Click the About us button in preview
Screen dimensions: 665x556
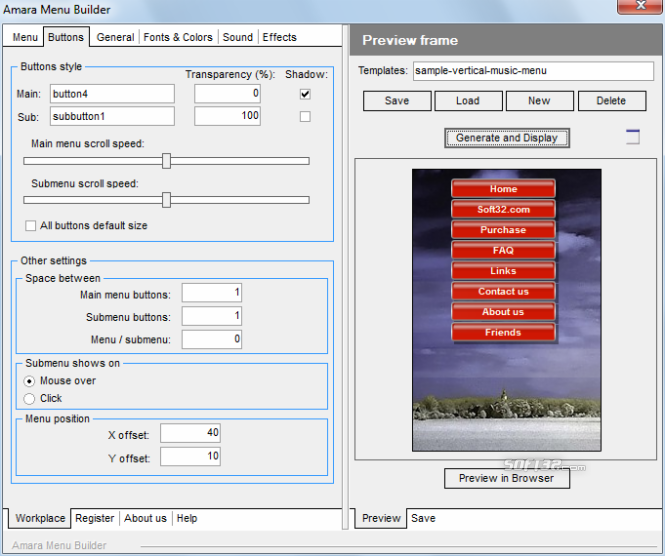503,312
